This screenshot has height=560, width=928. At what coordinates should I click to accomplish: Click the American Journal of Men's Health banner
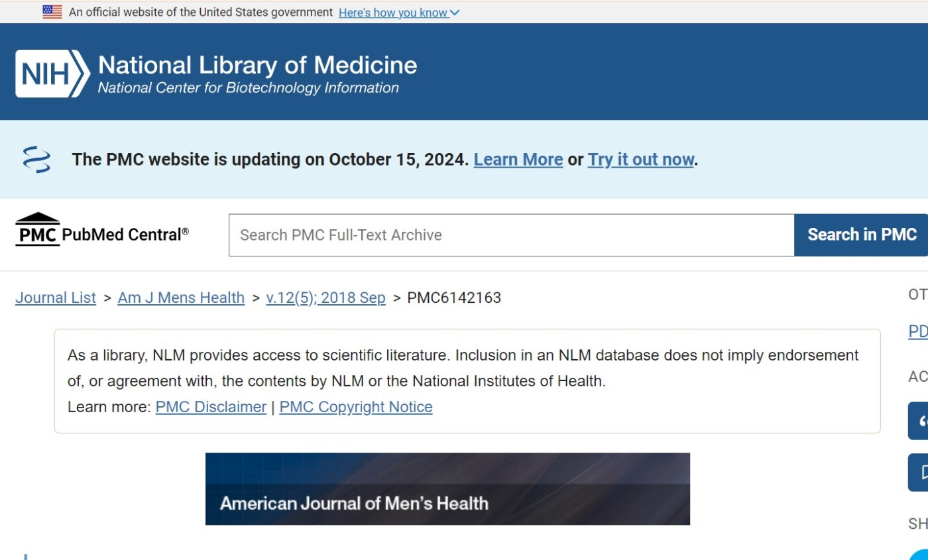[x=447, y=489]
